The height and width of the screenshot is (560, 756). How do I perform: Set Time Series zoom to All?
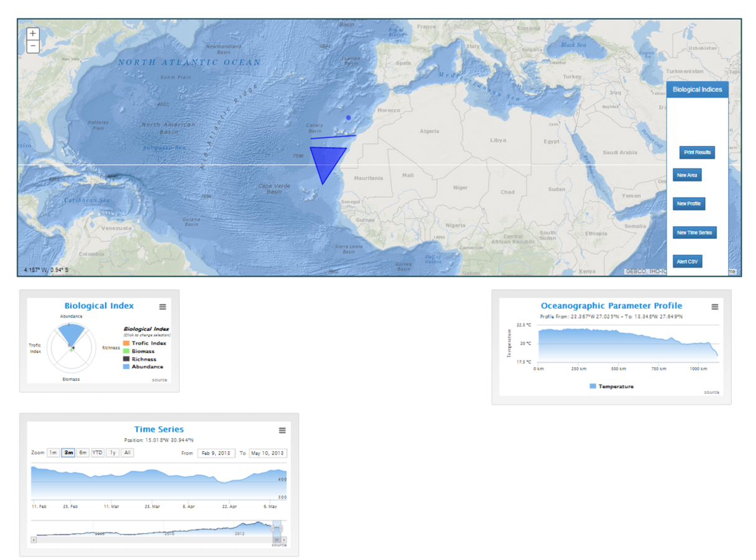coord(127,453)
